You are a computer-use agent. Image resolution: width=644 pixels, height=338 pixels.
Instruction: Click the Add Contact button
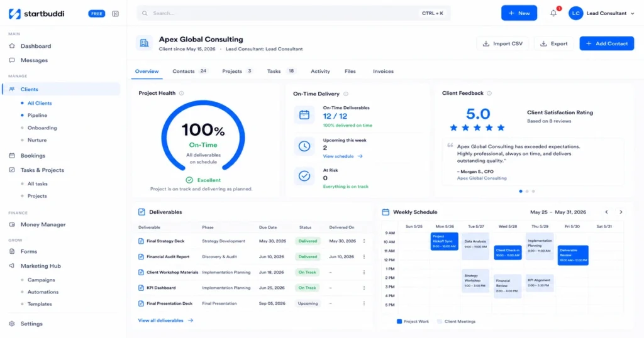(x=607, y=43)
